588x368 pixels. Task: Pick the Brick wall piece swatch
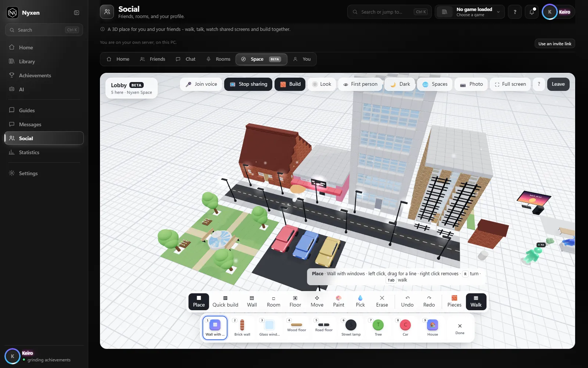point(242,328)
